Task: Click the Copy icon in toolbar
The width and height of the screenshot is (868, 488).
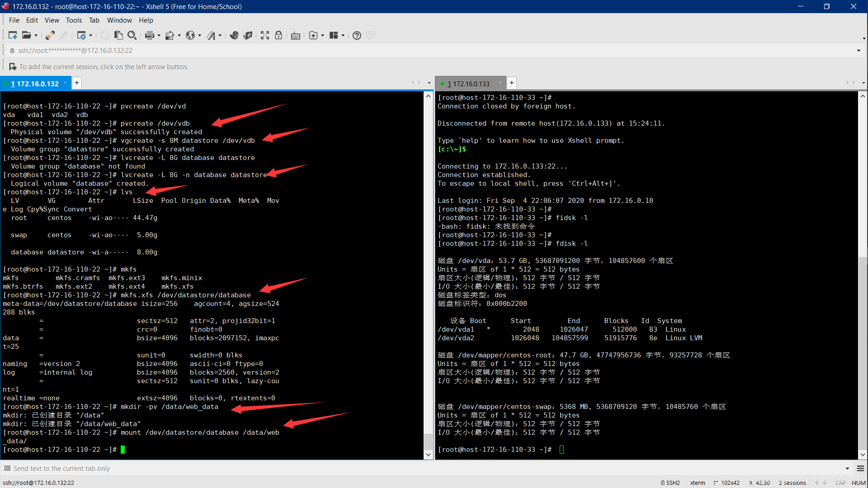Action: [x=105, y=35]
